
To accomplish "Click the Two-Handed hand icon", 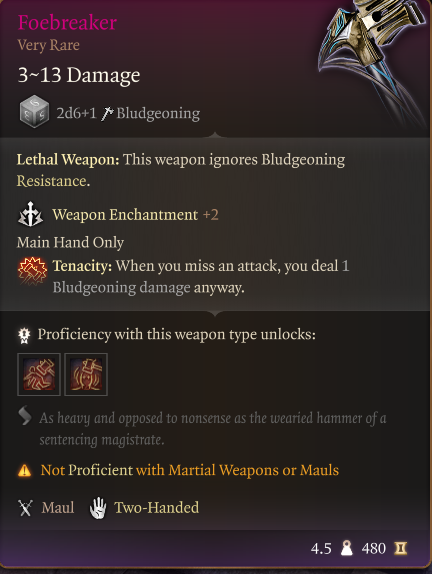I will pos(98,507).
